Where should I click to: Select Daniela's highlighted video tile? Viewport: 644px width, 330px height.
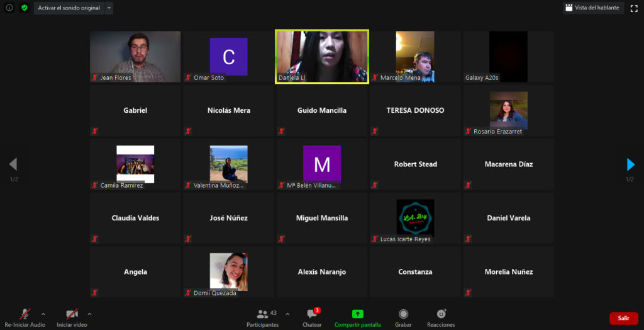pos(322,57)
